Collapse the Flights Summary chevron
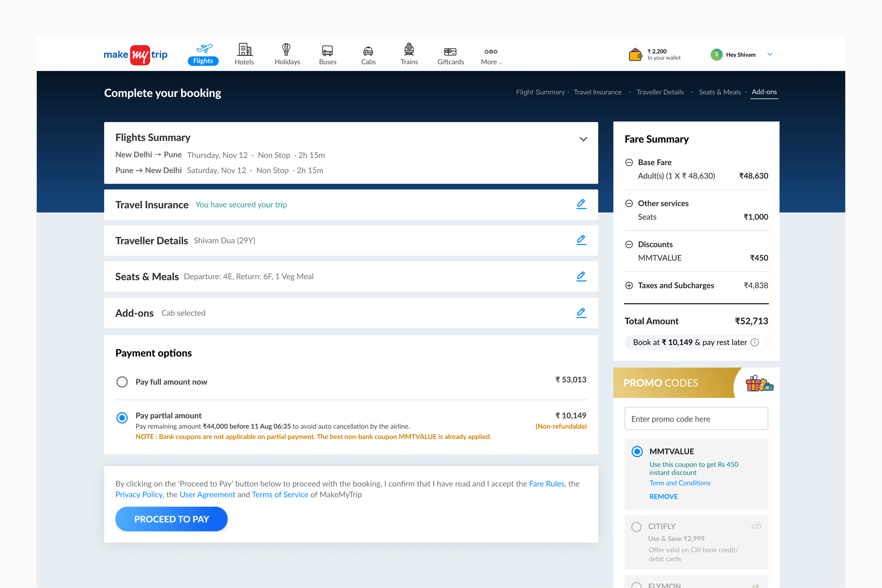The image size is (882, 588). pos(583,139)
